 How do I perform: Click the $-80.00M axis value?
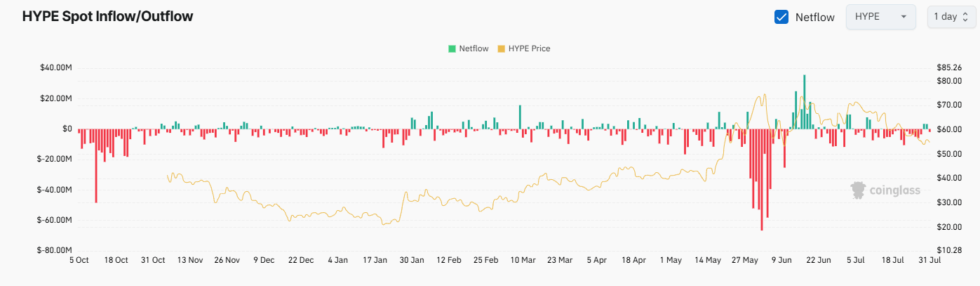pyautogui.click(x=55, y=250)
